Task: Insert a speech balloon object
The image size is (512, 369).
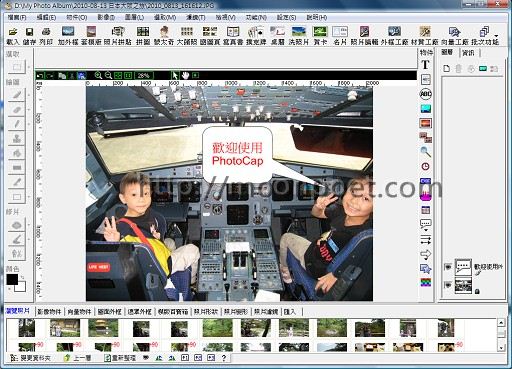Action: (426, 225)
